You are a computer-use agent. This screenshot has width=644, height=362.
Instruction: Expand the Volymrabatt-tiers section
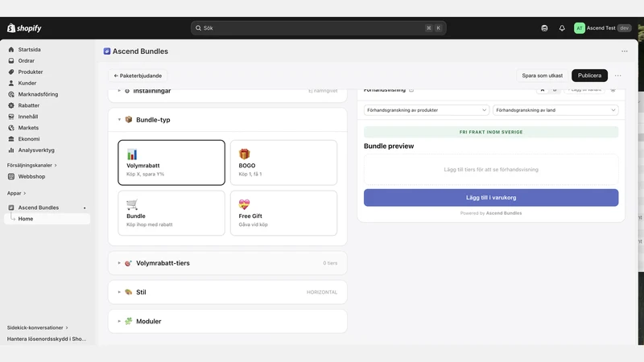pyautogui.click(x=228, y=263)
